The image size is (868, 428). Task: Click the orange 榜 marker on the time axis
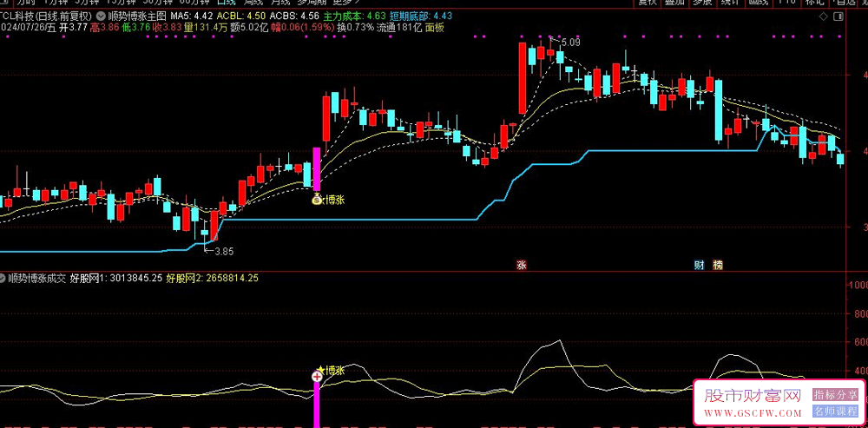click(x=718, y=265)
